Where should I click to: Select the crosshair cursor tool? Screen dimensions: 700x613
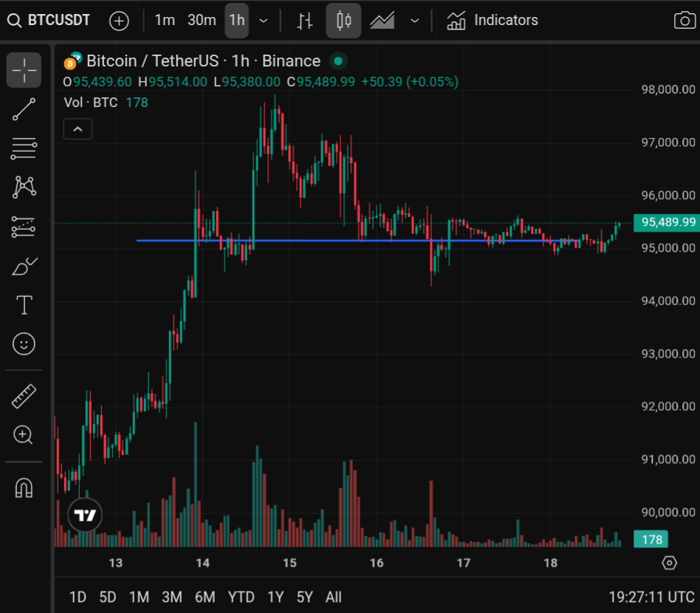[x=24, y=70]
